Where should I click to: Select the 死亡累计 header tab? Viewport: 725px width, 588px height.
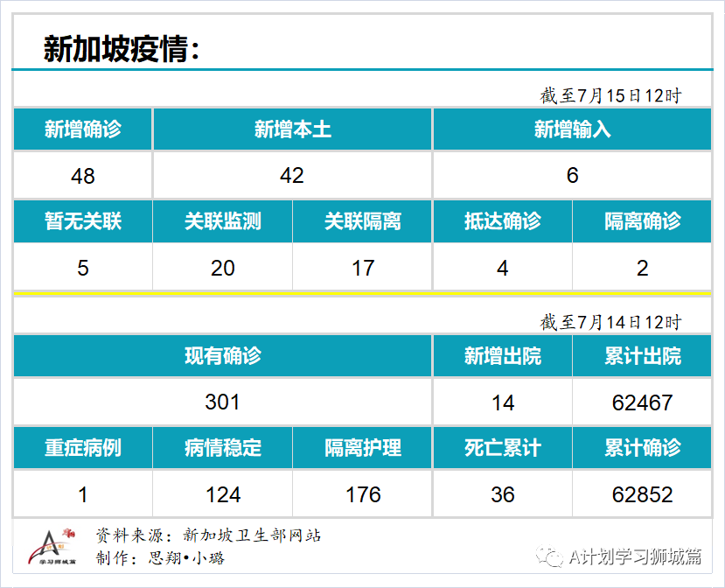click(502, 447)
